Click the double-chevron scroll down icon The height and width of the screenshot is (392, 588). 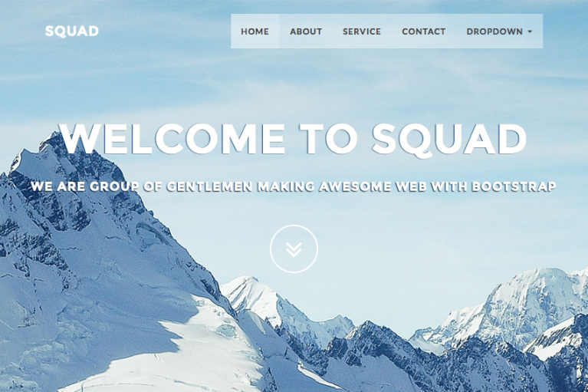click(x=294, y=249)
